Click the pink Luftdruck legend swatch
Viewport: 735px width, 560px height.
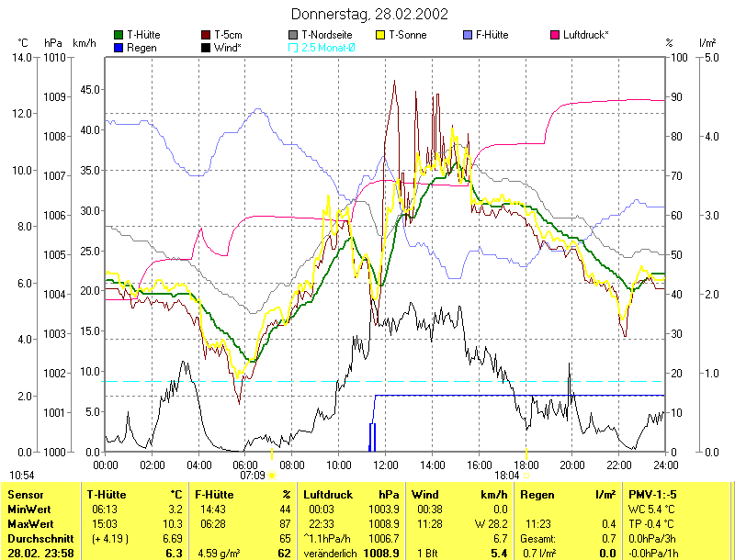coord(555,35)
